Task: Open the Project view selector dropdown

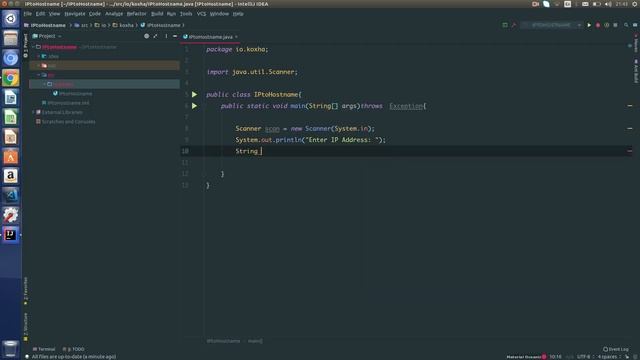Action: tap(47, 36)
